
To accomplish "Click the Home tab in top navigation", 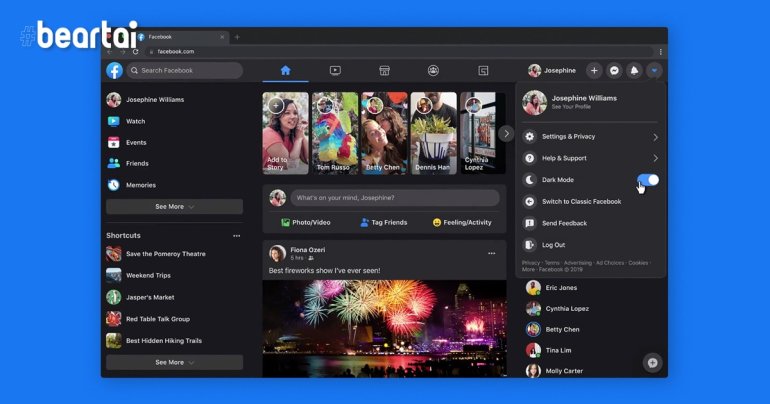I will click(x=286, y=71).
